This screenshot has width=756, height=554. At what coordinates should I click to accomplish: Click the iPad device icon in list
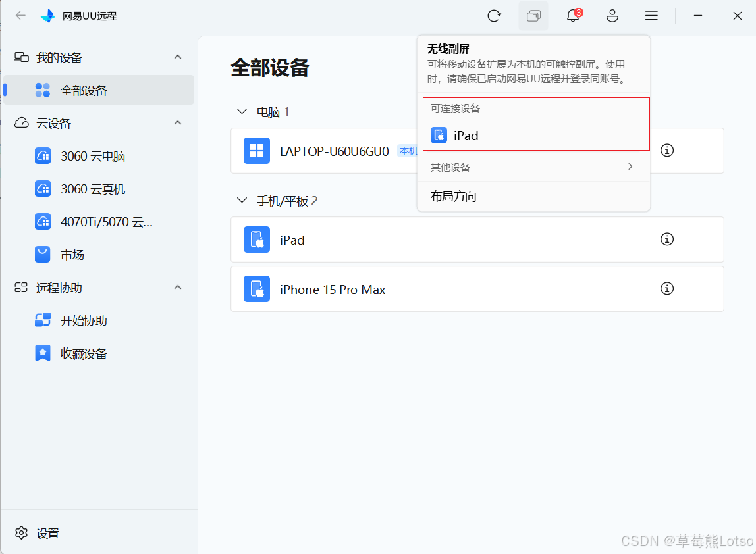pos(257,239)
